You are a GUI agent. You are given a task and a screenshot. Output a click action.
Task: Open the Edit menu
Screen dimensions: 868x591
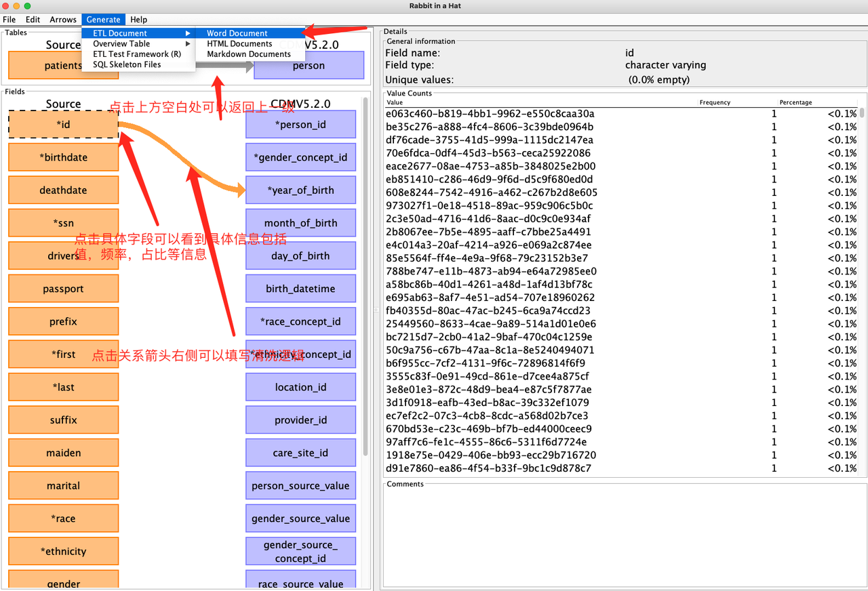(x=32, y=19)
